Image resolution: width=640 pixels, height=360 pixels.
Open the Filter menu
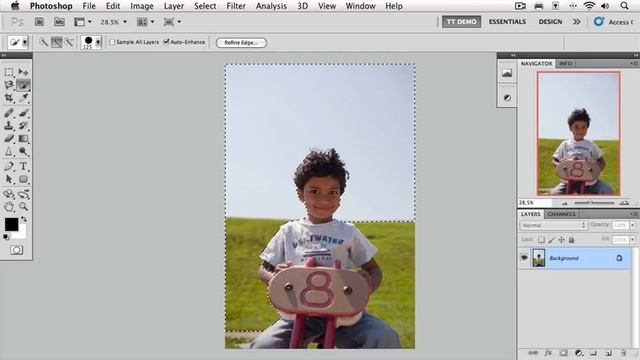pyautogui.click(x=236, y=6)
